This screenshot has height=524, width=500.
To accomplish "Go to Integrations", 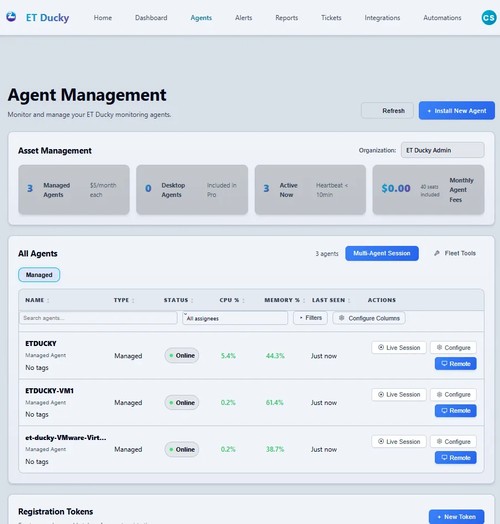I will click(x=382, y=18).
